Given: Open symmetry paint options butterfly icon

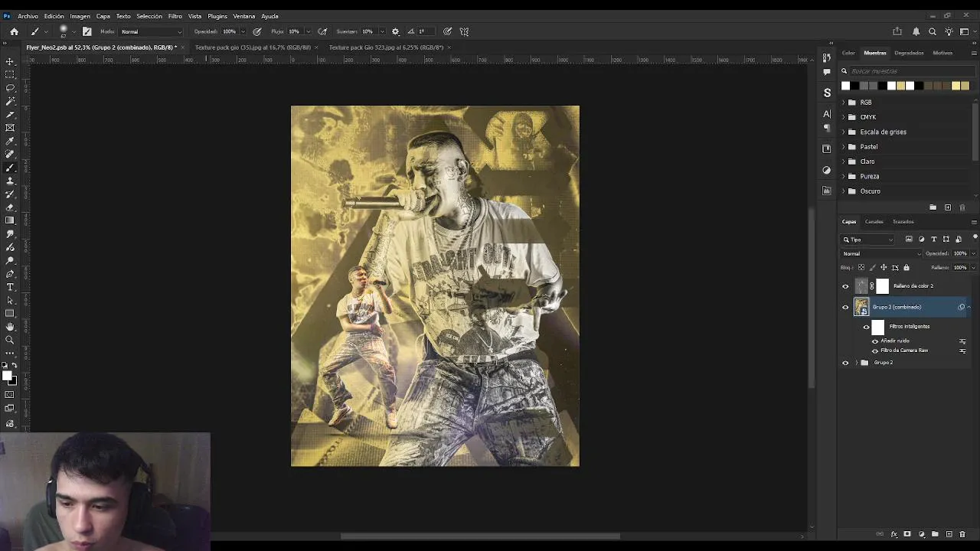Looking at the screenshot, I should [464, 31].
